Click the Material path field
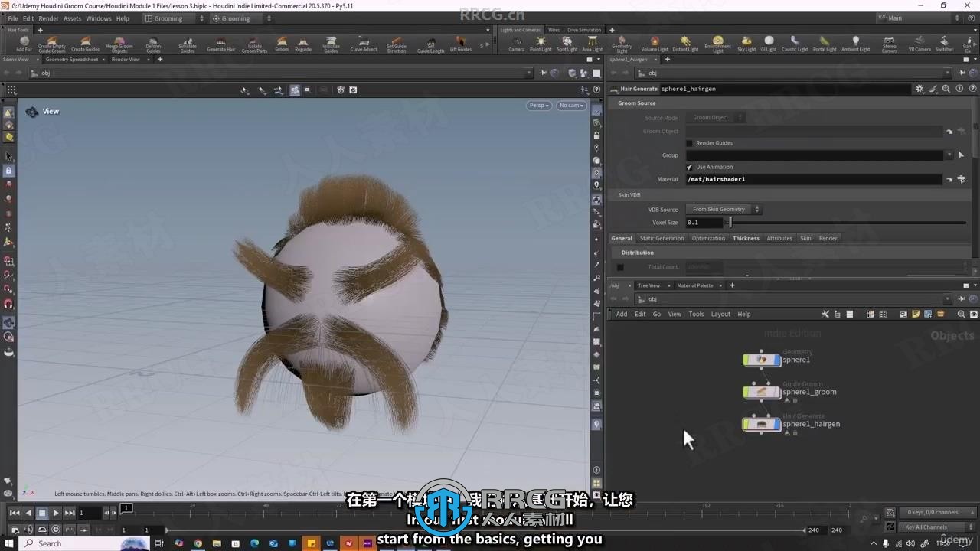 pyautogui.click(x=814, y=179)
